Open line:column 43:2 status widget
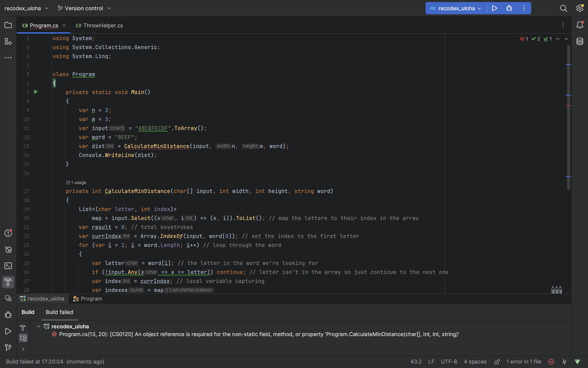Viewport: 588px width, 368px height. 416,362
